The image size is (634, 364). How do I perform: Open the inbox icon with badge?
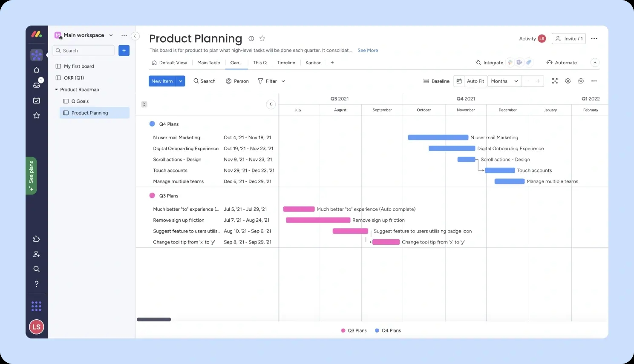point(37,85)
